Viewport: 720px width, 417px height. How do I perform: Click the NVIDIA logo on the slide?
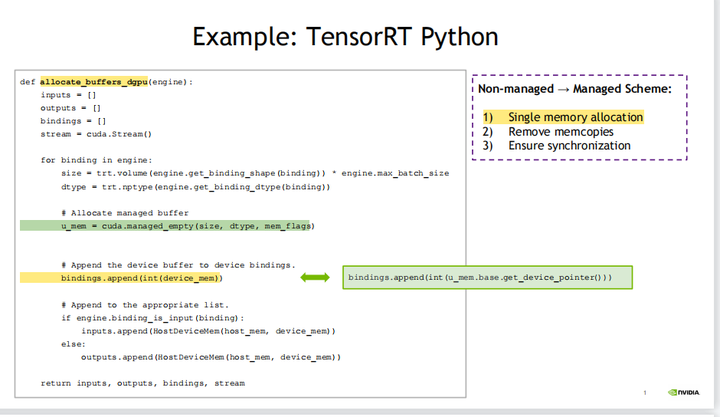click(x=684, y=392)
